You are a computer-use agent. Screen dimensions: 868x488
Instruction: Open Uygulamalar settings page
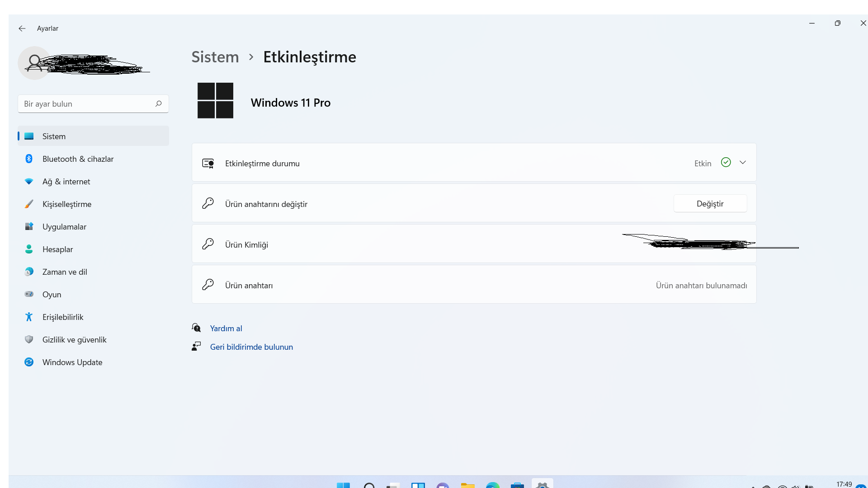(64, 227)
